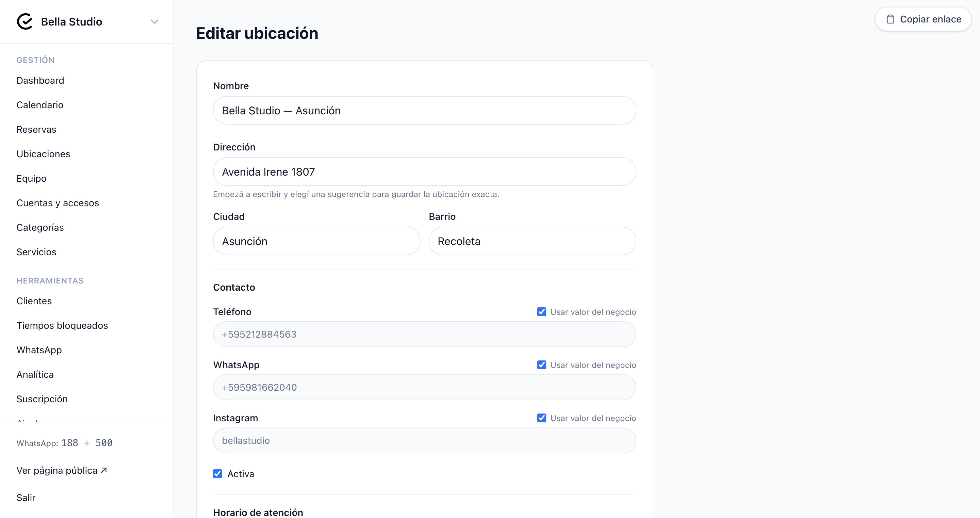Toggle Usar valor del negocio for WhatsApp

(x=541, y=365)
